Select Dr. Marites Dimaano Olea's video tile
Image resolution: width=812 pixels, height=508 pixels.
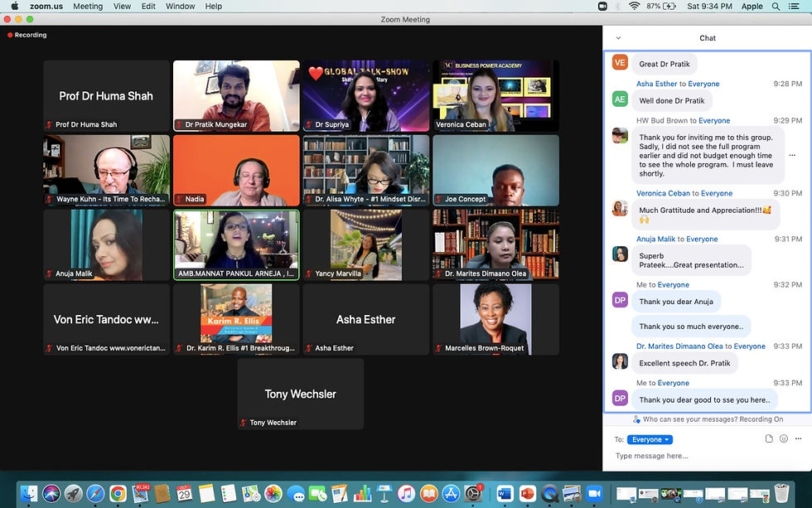click(496, 245)
